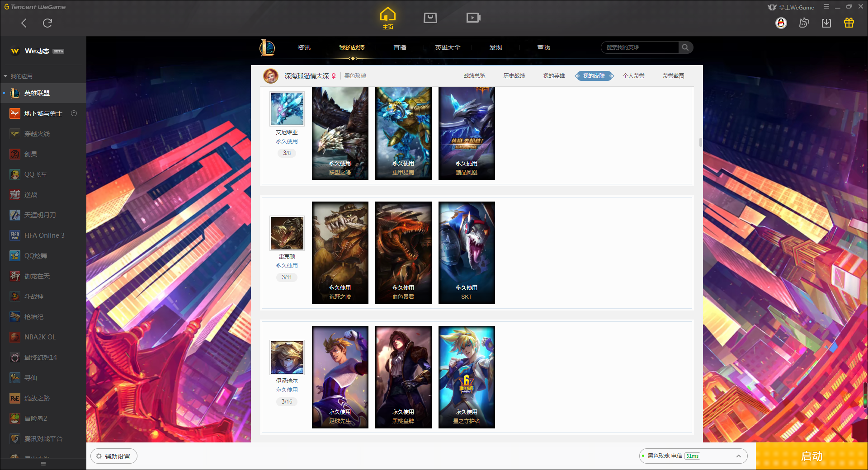This screenshot has width=868, height=470.
Task: Open 逆战 game entry
Action: [43, 195]
